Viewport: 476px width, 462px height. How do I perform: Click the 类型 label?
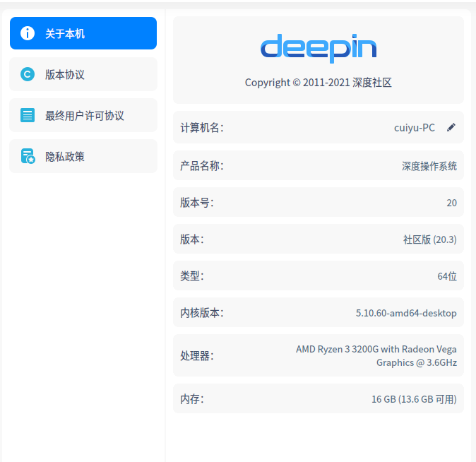click(192, 276)
